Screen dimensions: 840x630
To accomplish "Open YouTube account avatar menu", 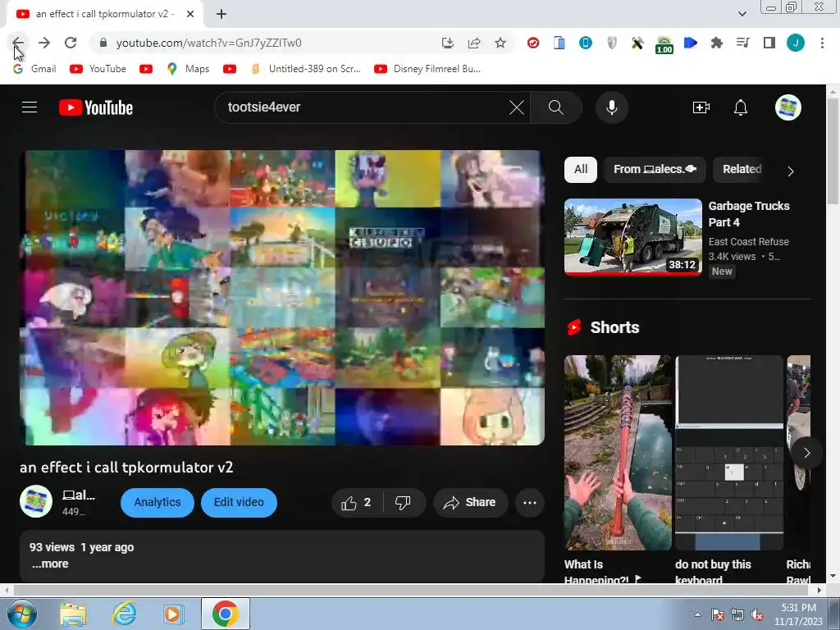I will tap(788, 107).
